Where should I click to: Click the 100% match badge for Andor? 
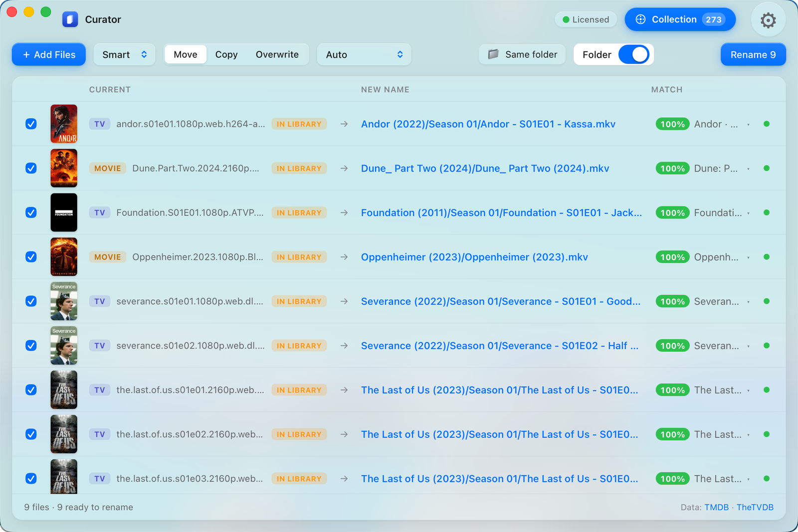(672, 124)
